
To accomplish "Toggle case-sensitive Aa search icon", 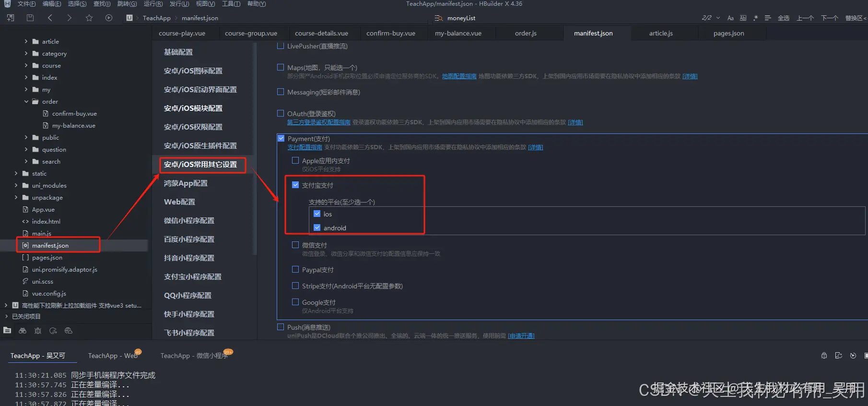I will 730,18.
